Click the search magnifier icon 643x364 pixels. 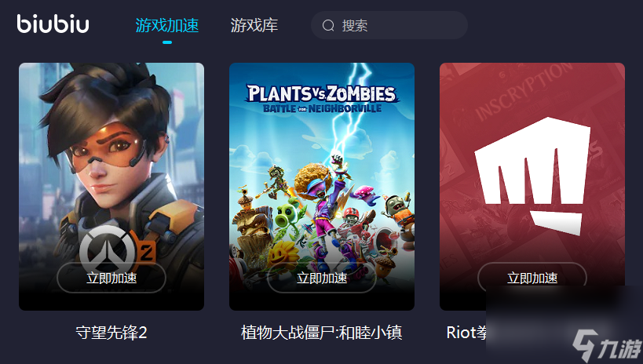[328, 25]
